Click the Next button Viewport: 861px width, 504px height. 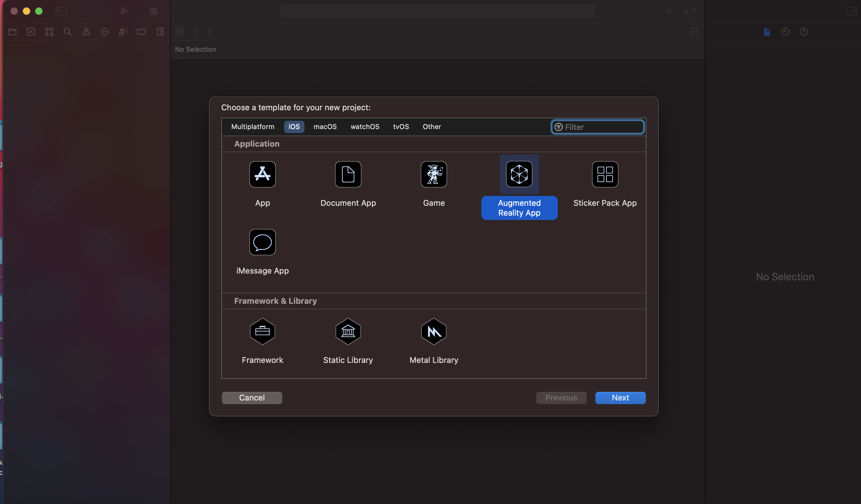pyautogui.click(x=620, y=398)
